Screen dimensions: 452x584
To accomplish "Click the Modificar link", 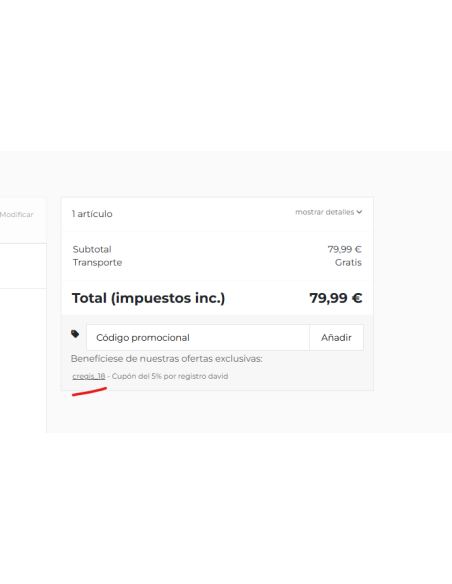I will 17,215.
